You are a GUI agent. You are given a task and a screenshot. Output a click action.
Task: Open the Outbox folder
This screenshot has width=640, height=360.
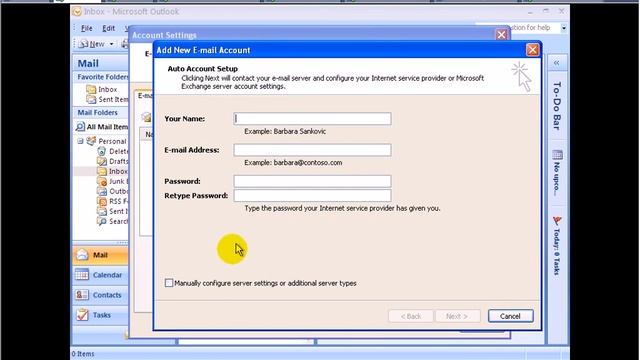tap(113, 191)
